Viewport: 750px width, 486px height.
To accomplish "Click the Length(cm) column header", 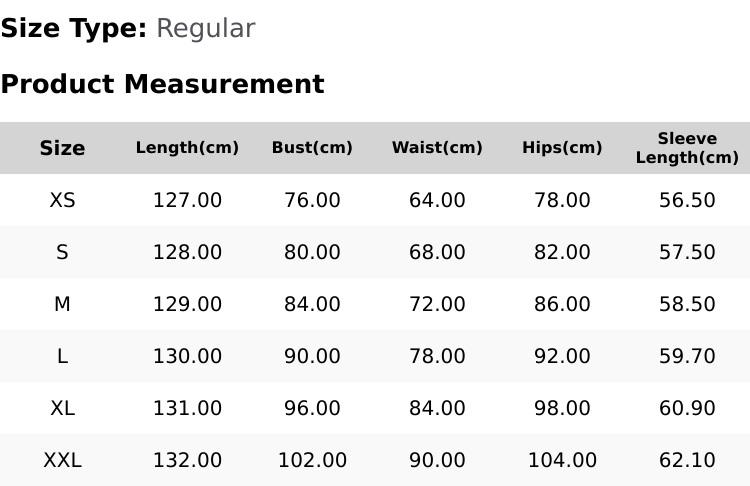I will pos(187,148).
